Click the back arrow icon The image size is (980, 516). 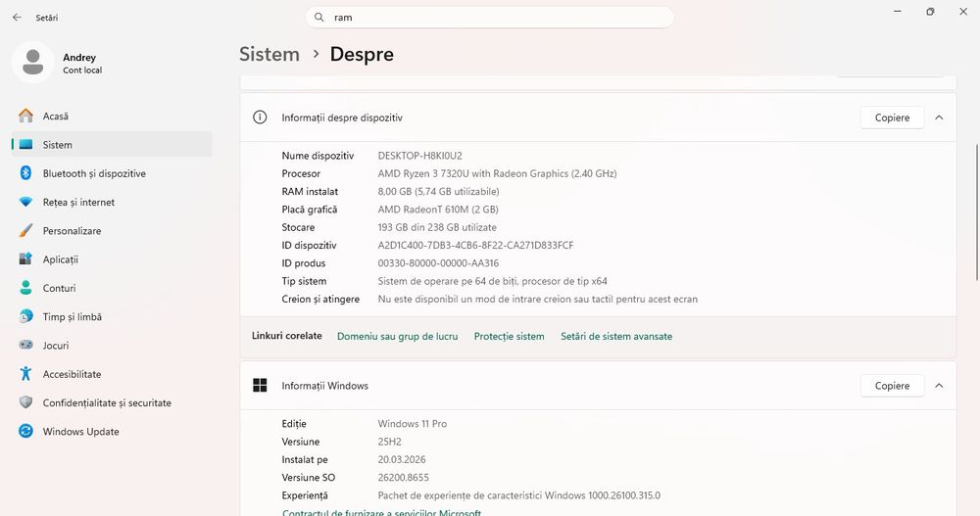(17, 18)
